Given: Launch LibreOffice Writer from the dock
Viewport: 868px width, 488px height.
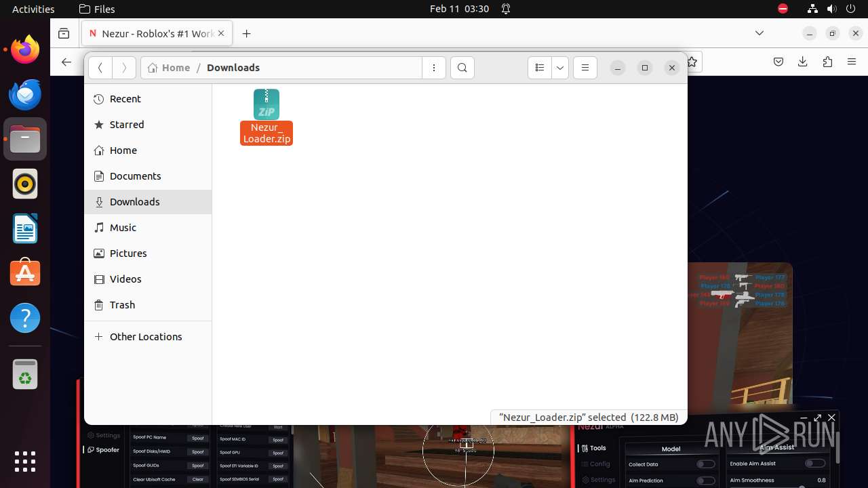Looking at the screenshot, I should (x=25, y=228).
